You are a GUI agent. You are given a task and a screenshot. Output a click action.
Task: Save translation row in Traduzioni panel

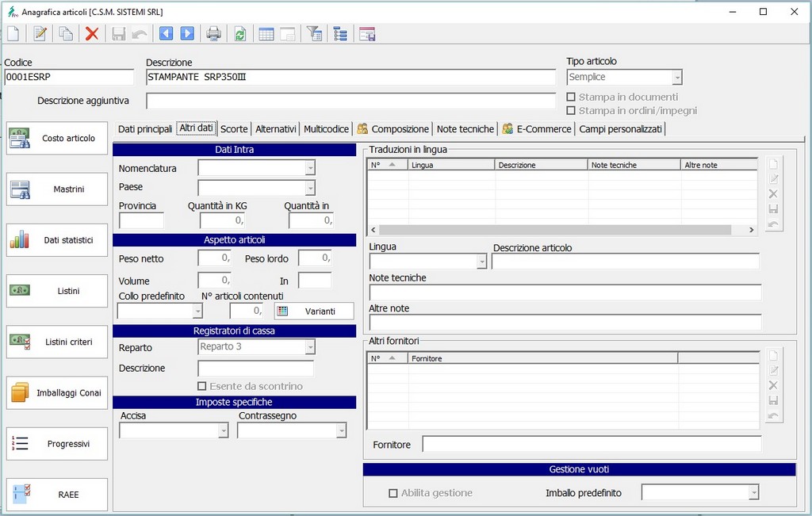point(773,209)
